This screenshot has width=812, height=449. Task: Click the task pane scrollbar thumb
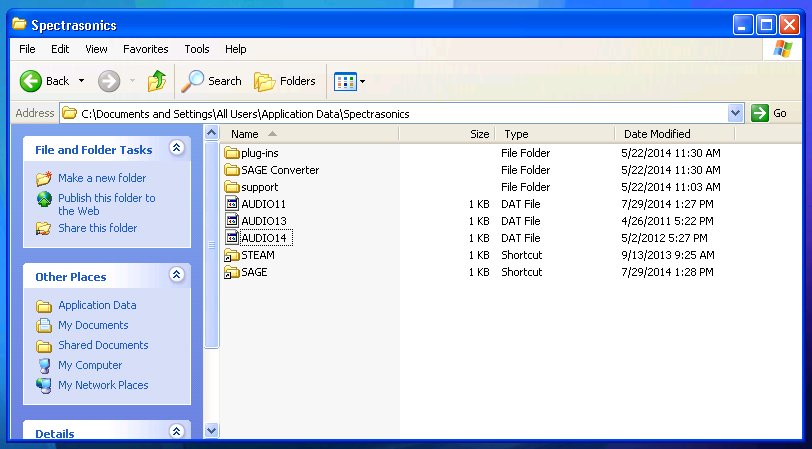tap(211, 244)
